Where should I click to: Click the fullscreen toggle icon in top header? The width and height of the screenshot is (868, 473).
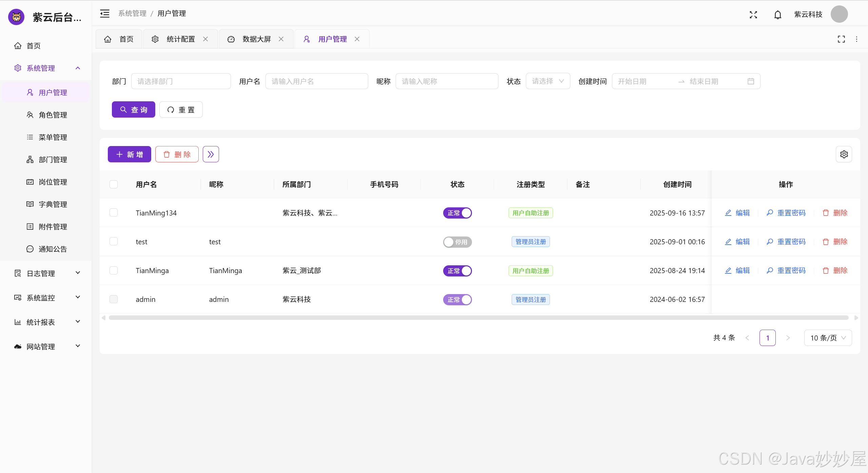(753, 15)
